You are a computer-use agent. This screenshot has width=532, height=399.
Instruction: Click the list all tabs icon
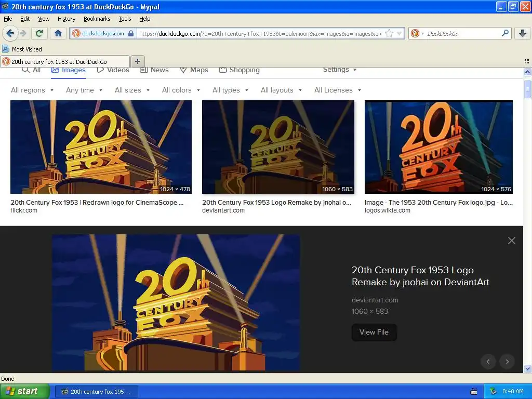pyautogui.click(x=527, y=61)
